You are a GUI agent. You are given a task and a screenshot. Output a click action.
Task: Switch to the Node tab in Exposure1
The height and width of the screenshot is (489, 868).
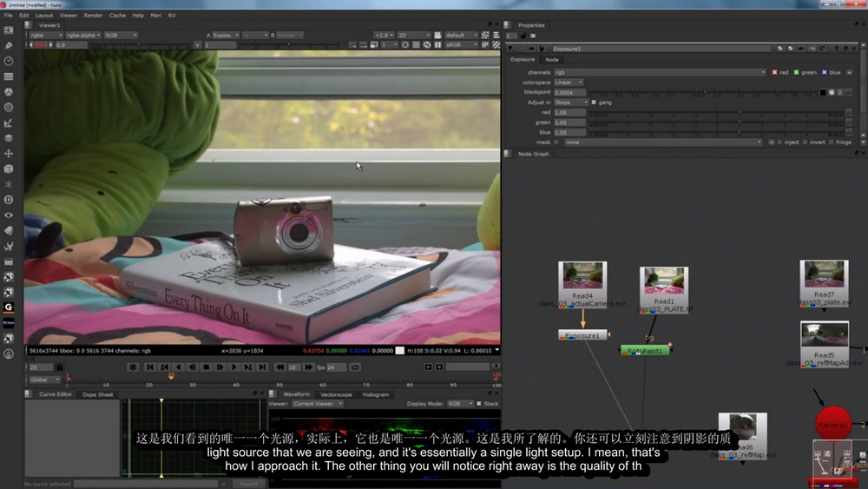[x=552, y=60]
